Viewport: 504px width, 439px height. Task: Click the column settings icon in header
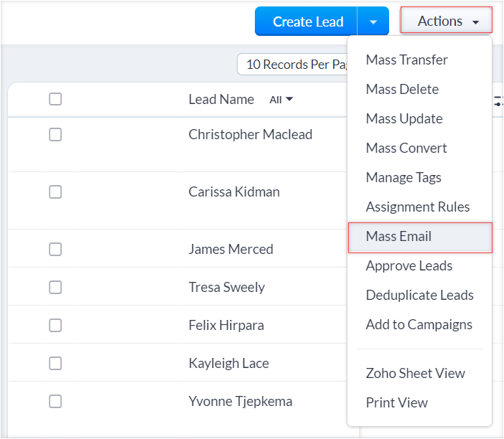click(x=498, y=102)
